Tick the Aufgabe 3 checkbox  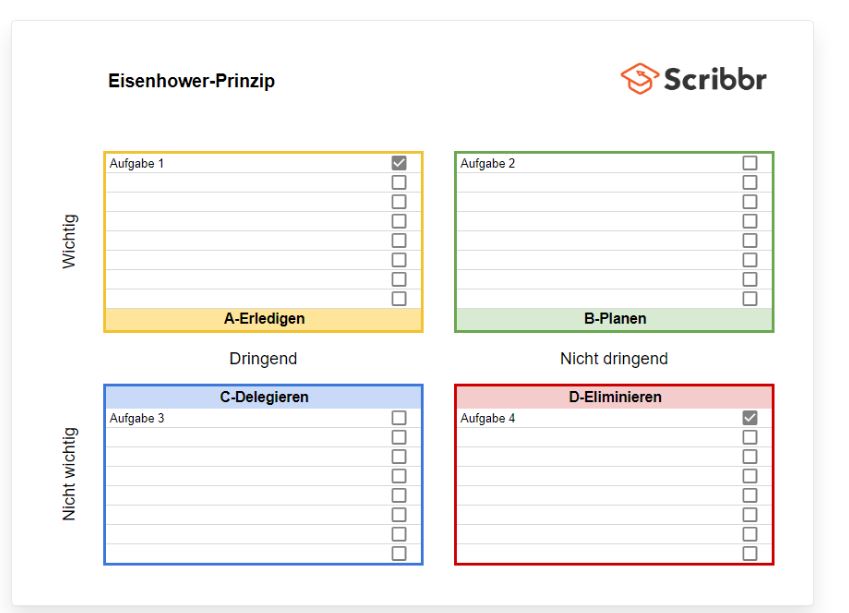click(x=399, y=418)
